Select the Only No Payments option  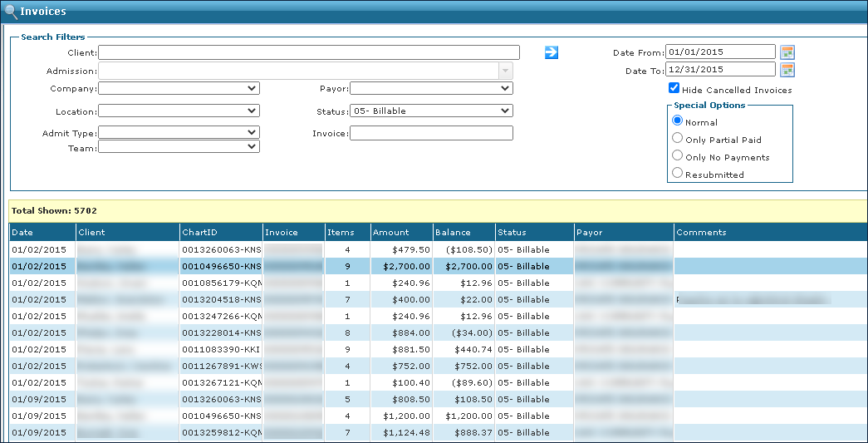[x=678, y=156]
